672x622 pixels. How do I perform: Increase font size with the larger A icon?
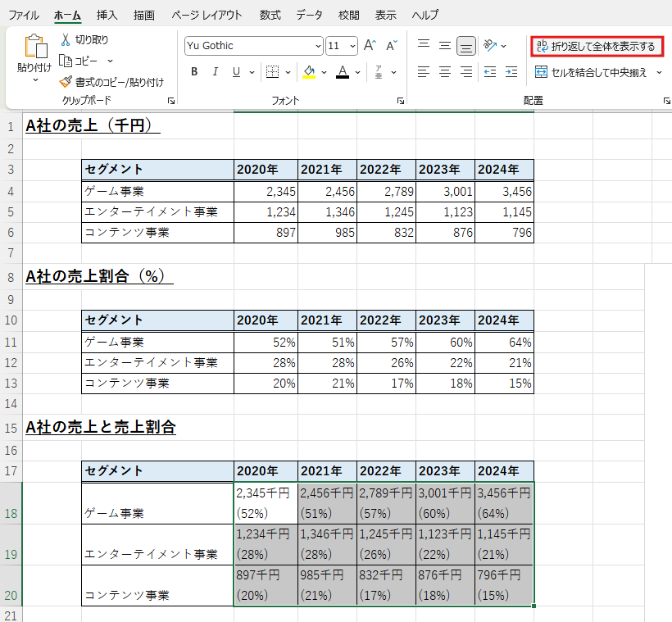(x=370, y=46)
